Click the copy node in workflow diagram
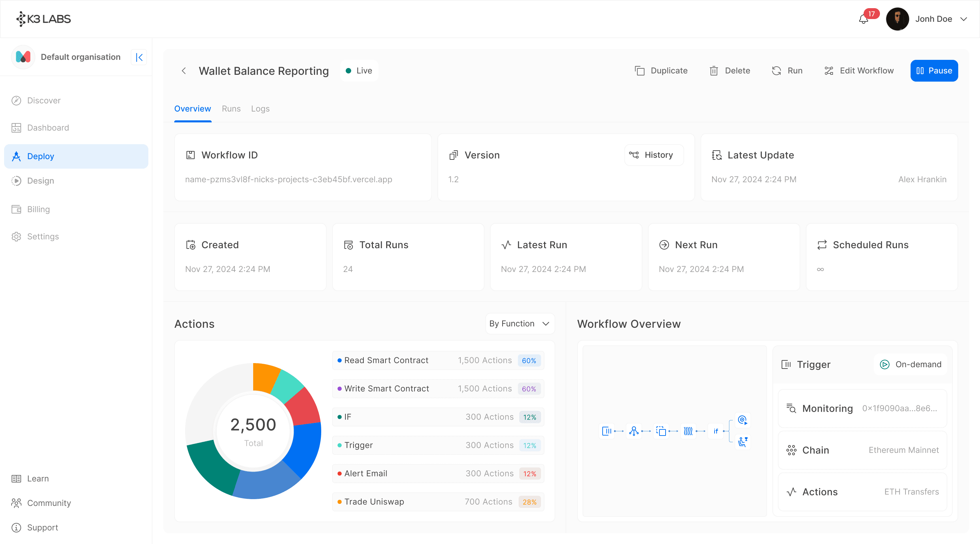This screenshot has height=544, width=980. click(x=661, y=431)
